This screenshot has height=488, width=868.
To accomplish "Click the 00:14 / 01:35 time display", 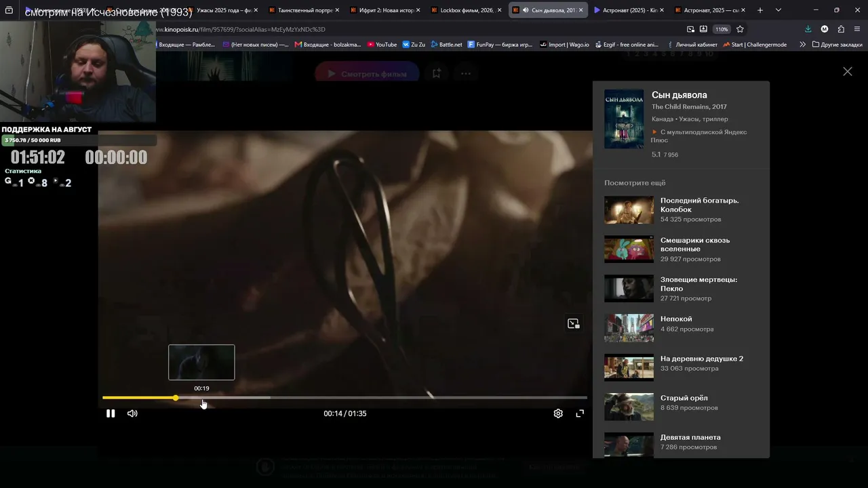I will click(x=345, y=413).
